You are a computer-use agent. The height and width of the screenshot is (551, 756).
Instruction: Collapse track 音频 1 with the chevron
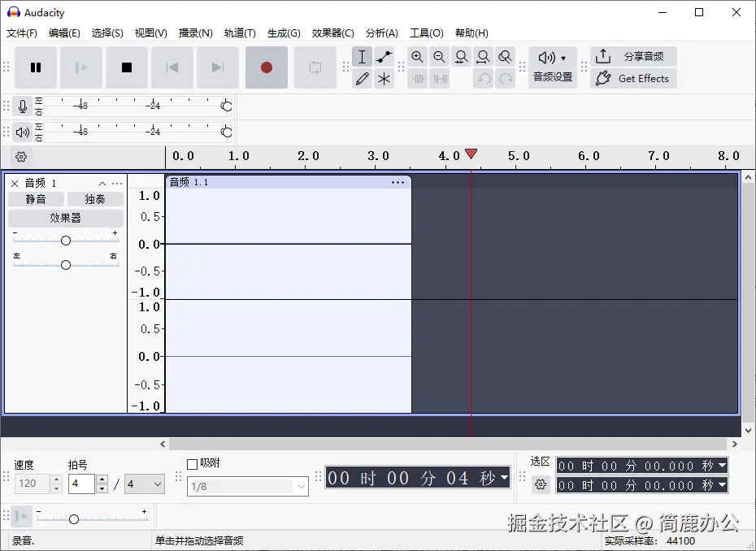pos(102,183)
